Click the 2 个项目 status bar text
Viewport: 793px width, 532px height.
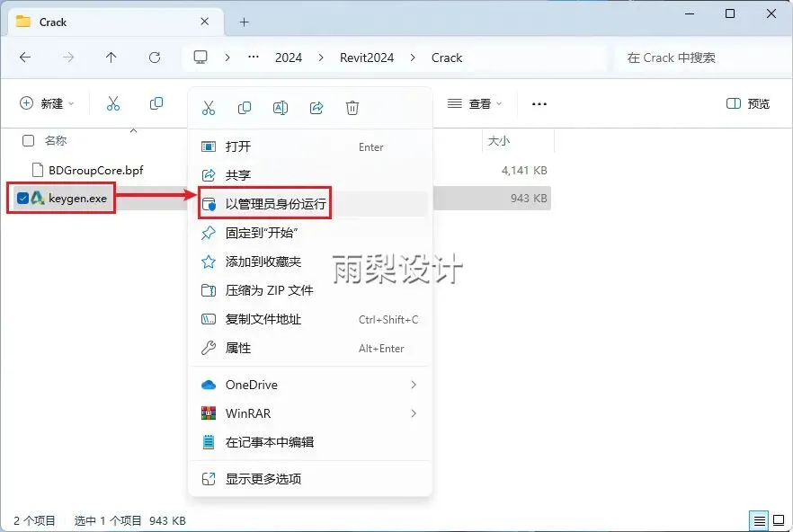(34, 520)
